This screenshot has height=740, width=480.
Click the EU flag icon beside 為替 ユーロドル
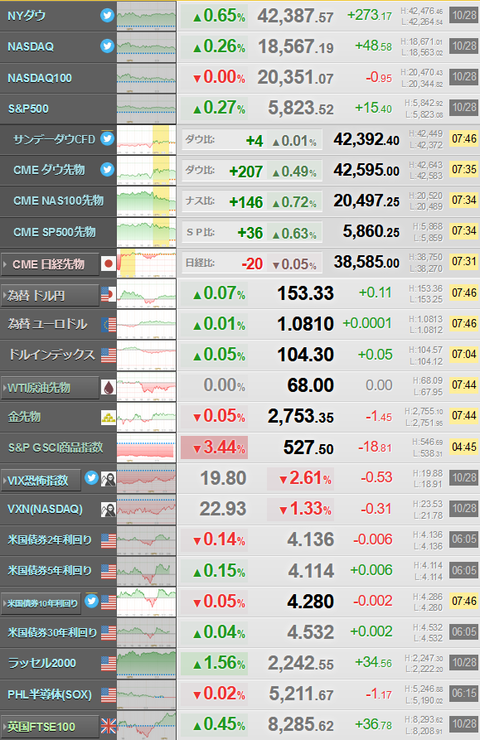(x=109, y=324)
